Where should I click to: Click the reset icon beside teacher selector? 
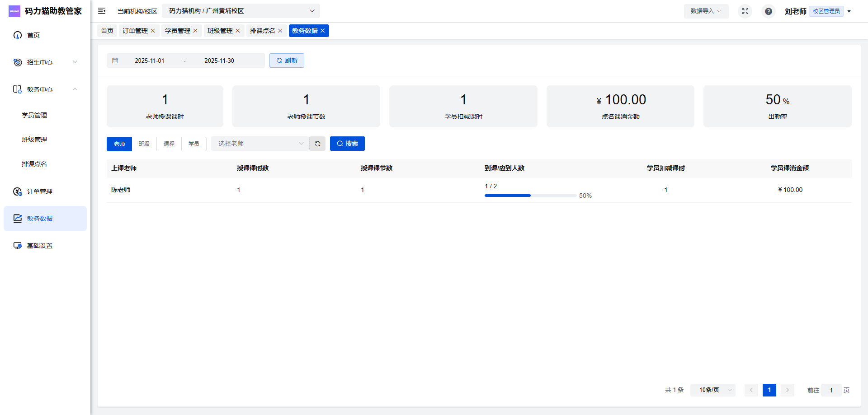coord(317,144)
